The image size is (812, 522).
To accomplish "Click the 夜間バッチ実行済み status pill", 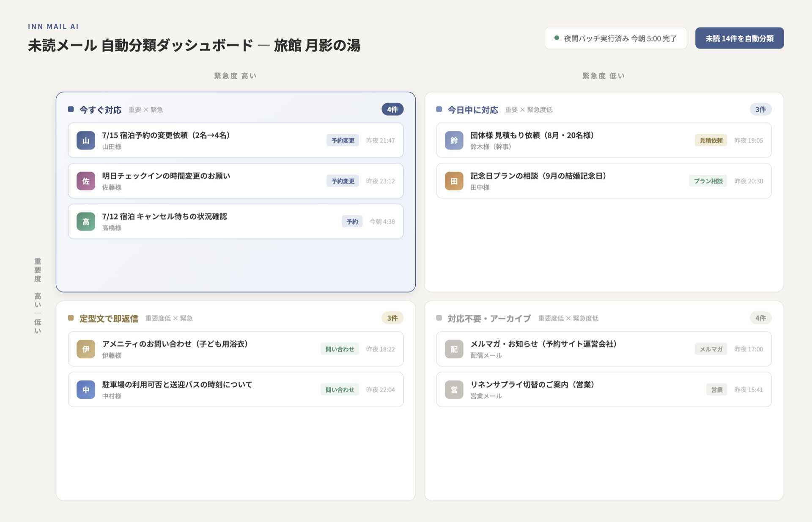I will coord(615,38).
